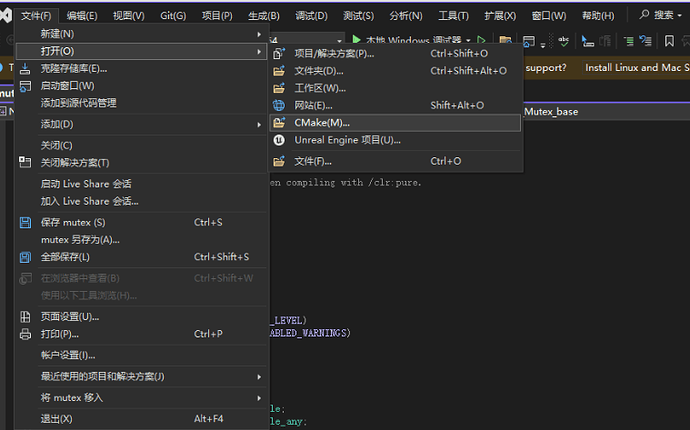Open the 测试(S) menu
Screen dimensions: 690x430
point(358,16)
